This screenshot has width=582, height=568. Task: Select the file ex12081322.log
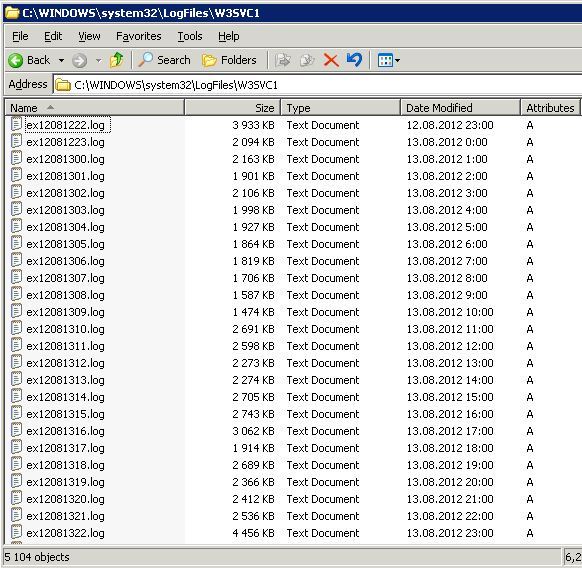[65, 533]
